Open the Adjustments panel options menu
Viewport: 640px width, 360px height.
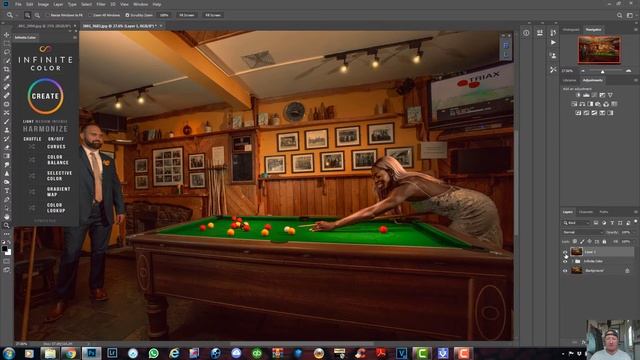coord(636,80)
